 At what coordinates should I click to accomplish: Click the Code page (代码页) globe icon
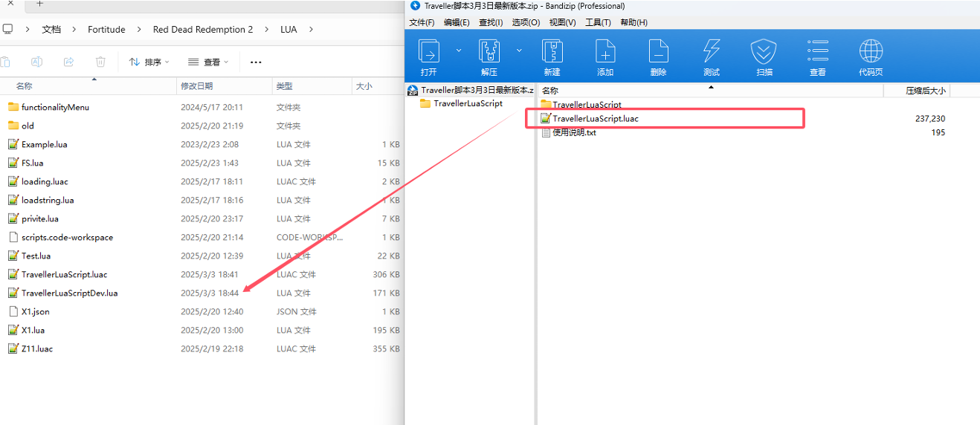(871, 52)
